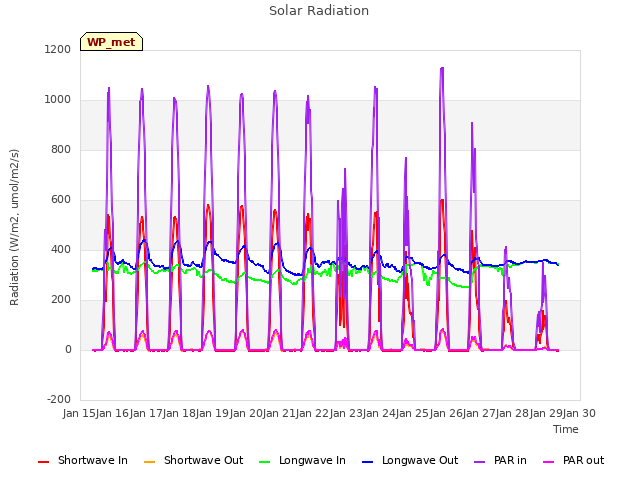Click the magenta PAR out legend swatch
The width and height of the screenshot is (640, 480).
pos(549,462)
